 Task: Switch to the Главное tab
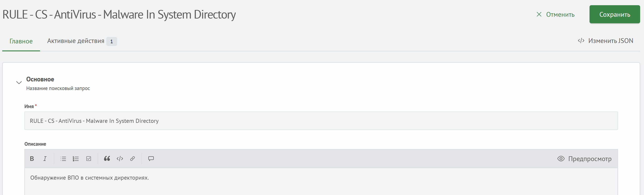pyautogui.click(x=21, y=41)
